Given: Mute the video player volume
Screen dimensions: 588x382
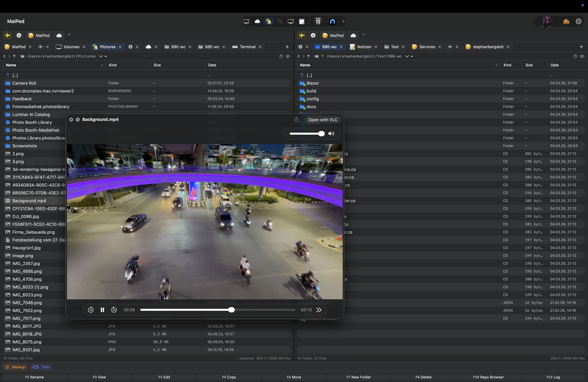Looking at the screenshot, I should point(331,134).
